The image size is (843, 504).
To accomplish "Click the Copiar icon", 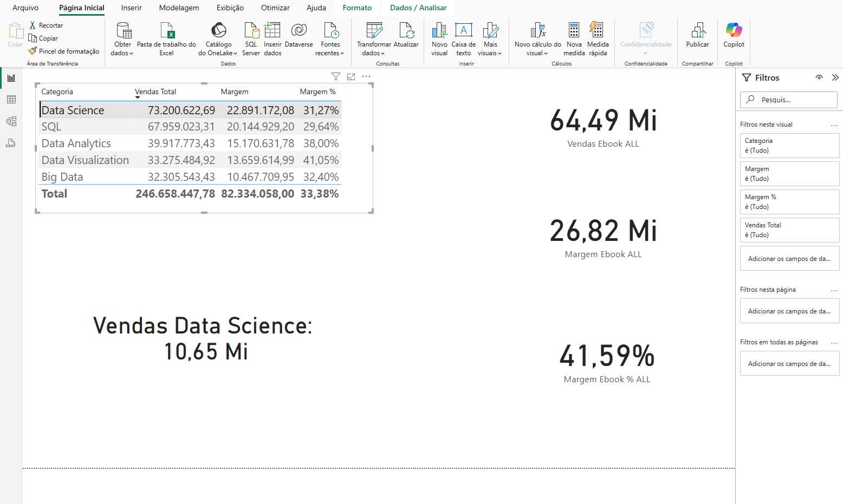I will [33, 38].
